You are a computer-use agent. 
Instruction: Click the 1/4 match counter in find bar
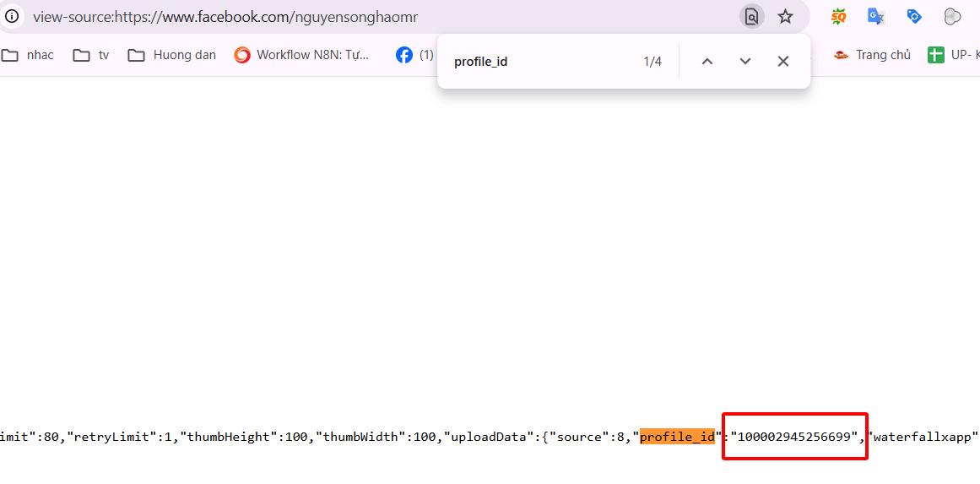click(x=652, y=62)
